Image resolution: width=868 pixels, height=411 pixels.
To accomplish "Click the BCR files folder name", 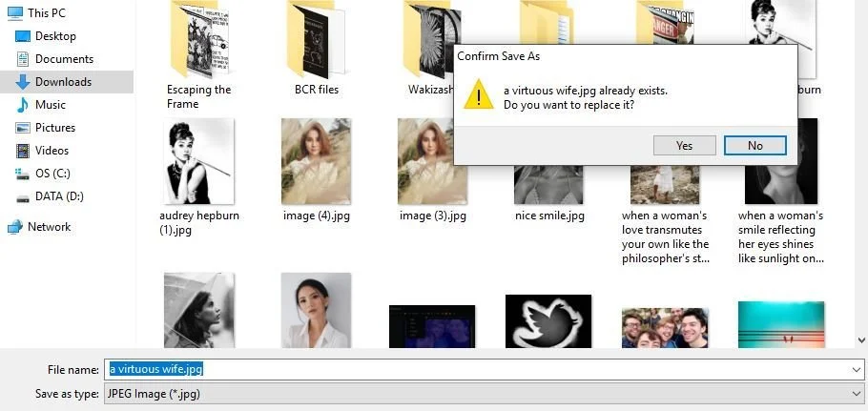I will click(317, 90).
